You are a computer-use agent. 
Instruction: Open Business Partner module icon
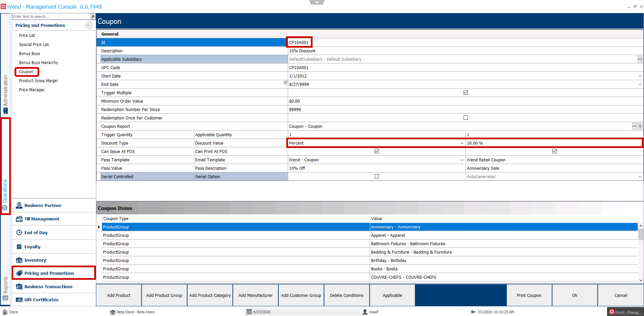coord(19,205)
